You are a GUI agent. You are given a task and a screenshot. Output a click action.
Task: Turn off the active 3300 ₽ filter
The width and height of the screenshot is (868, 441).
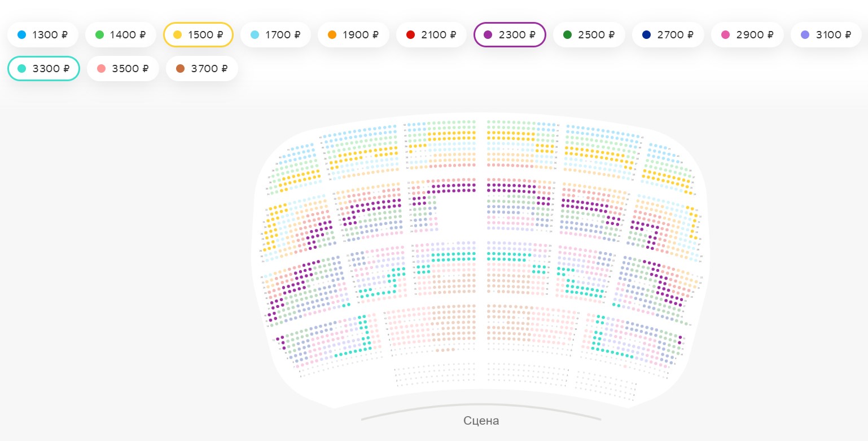(43, 69)
